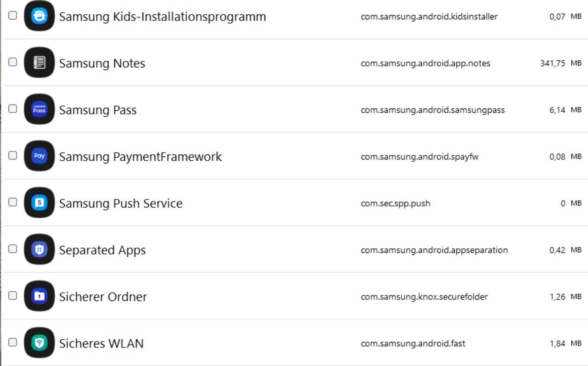Mark the Separated Apps checkbox
Image resolution: width=588 pixels, height=366 pixels.
(13, 249)
